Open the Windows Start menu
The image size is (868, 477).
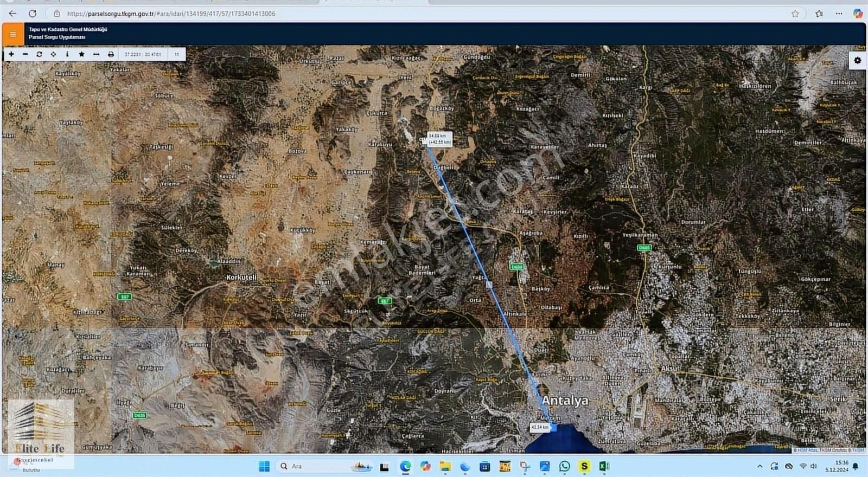pos(264,466)
